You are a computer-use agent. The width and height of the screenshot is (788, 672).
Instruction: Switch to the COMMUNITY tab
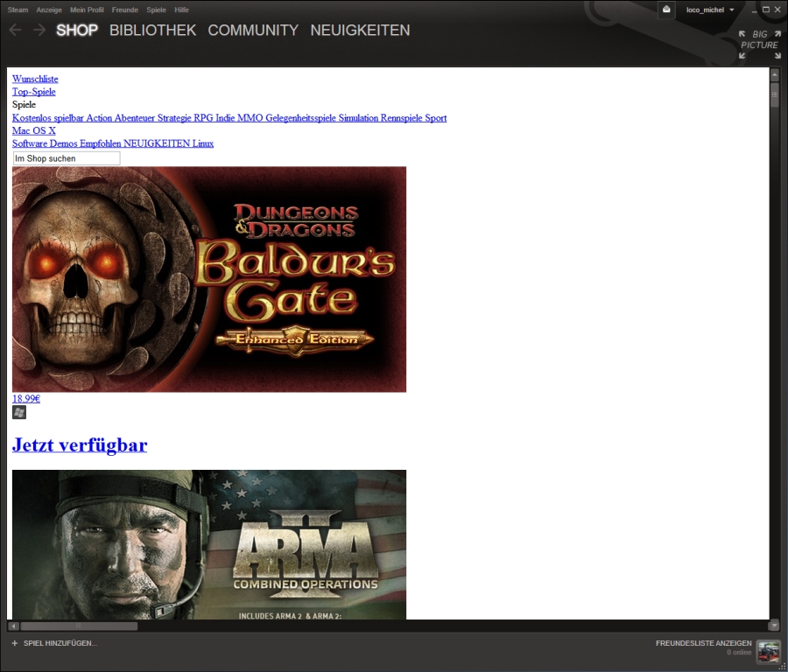click(x=253, y=30)
